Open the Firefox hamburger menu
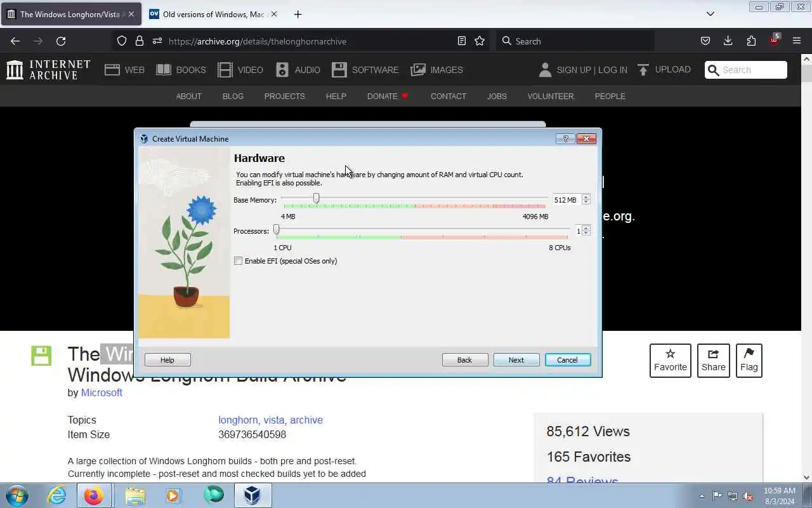This screenshot has height=508, width=812. click(x=797, y=41)
